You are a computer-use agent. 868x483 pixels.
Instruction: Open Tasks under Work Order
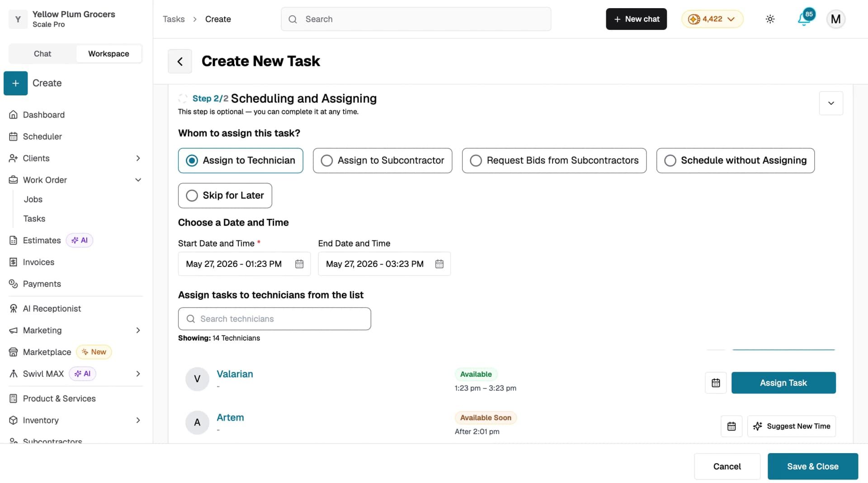34,219
